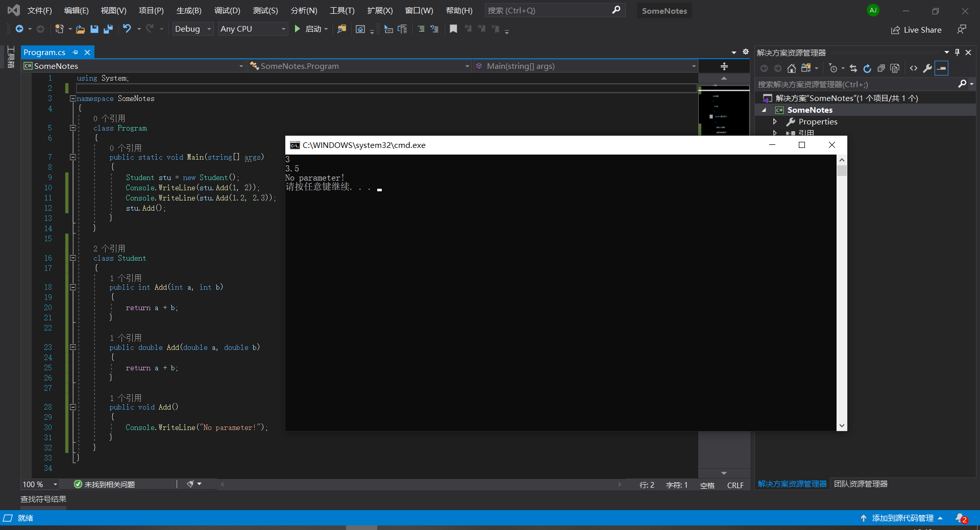This screenshot has width=980, height=530.
Task: Click the cmd.exe scrollbar thumb
Action: click(x=842, y=170)
